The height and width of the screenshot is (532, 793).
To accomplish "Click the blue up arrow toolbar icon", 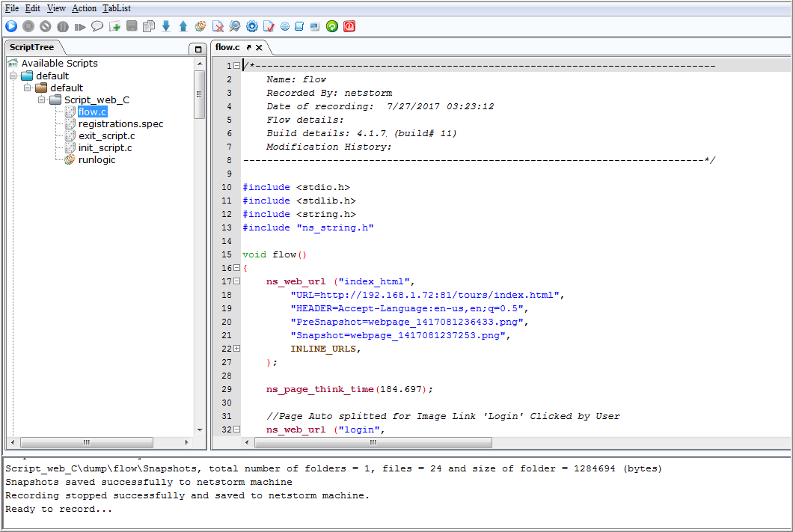I will (183, 26).
